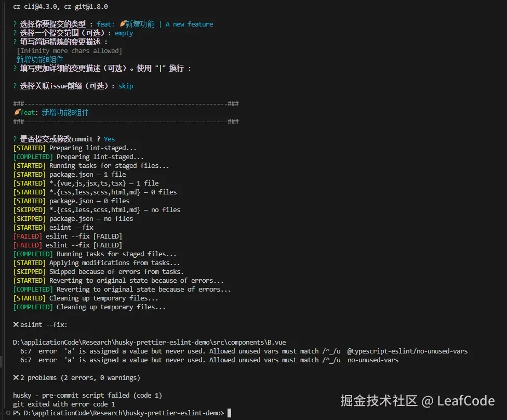Click '[SKIPPED] *.{css,less,scss,html,md} — no files' line
This screenshot has height=420, width=507.
point(97,209)
